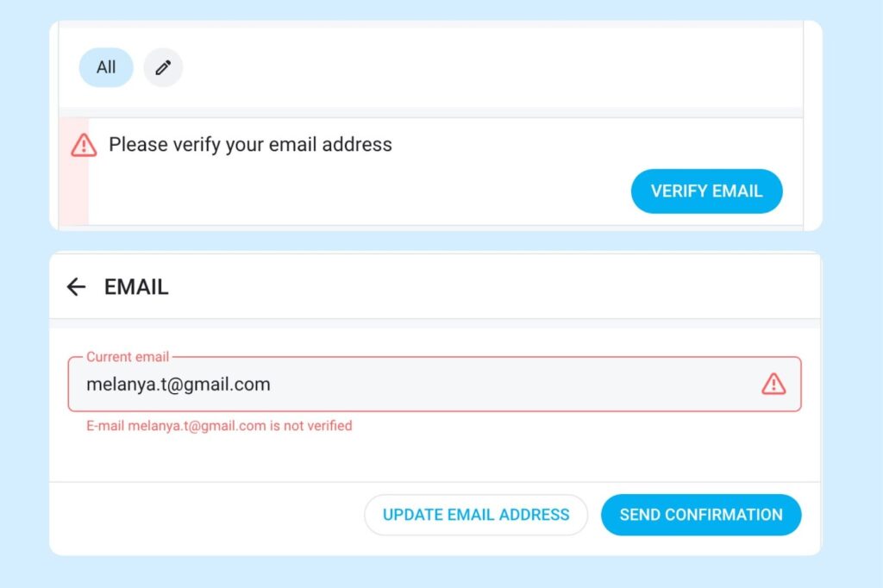This screenshot has width=883, height=588.
Task: Go back using the arrow beside EMAIL
Action: click(x=77, y=287)
